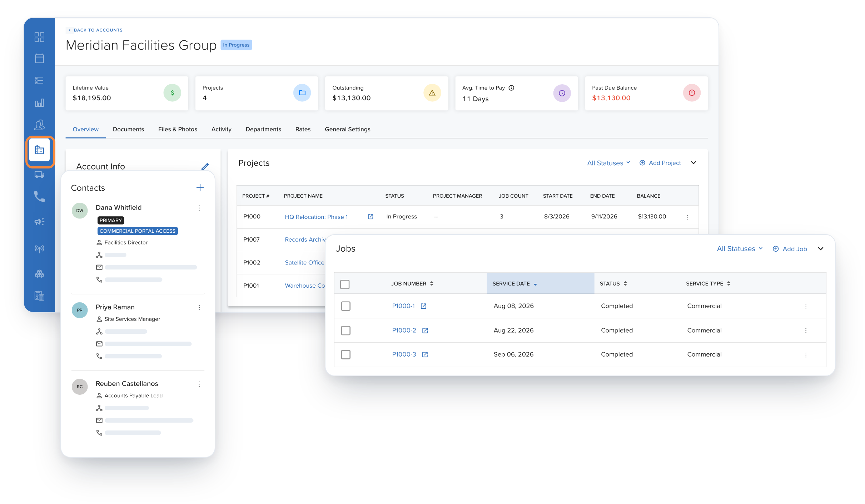Toggle the select-all jobs checkbox in header

coord(345,284)
